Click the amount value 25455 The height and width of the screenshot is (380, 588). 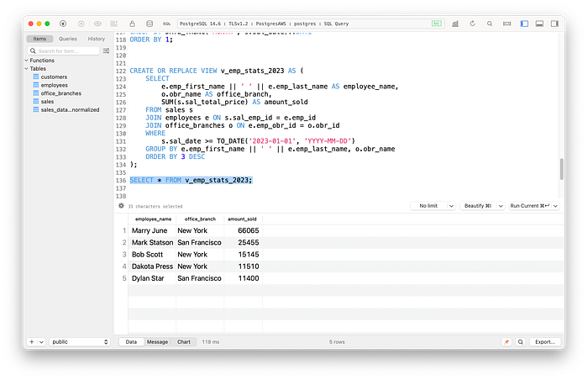click(249, 243)
